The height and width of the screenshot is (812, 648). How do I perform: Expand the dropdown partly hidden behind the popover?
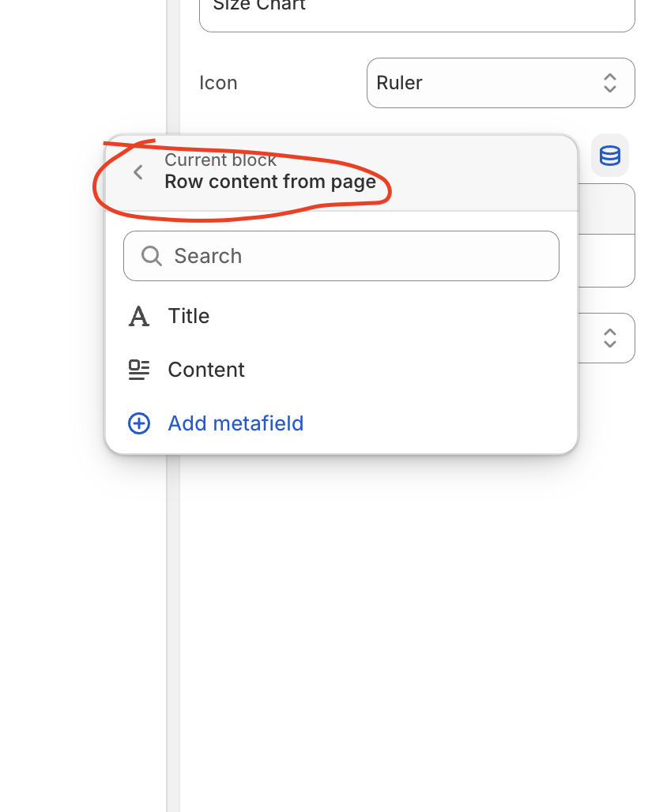[x=609, y=338]
